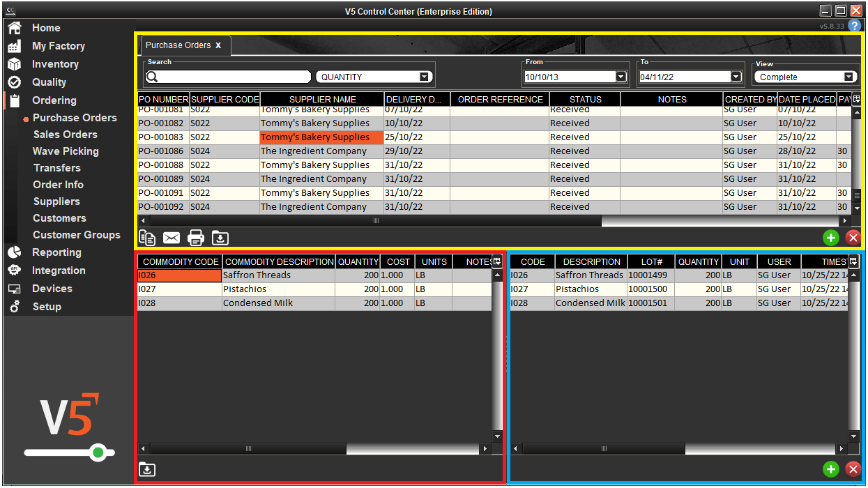868x488 pixels.
Task: Sort by PO NUMBER column header
Action: pyautogui.click(x=163, y=100)
